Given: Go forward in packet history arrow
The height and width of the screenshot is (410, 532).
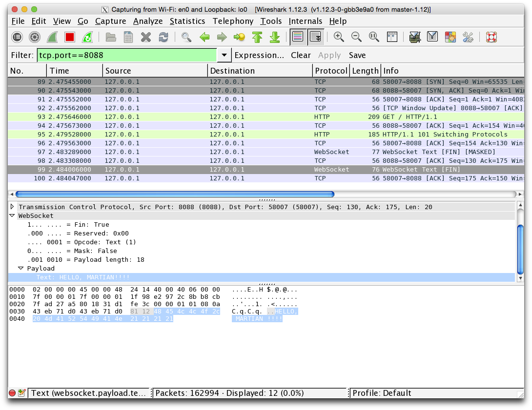Looking at the screenshot, I should click(x=222, y=37).
